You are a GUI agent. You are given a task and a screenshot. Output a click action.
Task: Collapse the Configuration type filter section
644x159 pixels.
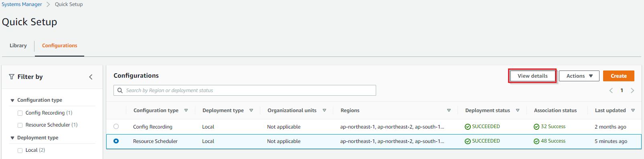click(x=12, y=101)
